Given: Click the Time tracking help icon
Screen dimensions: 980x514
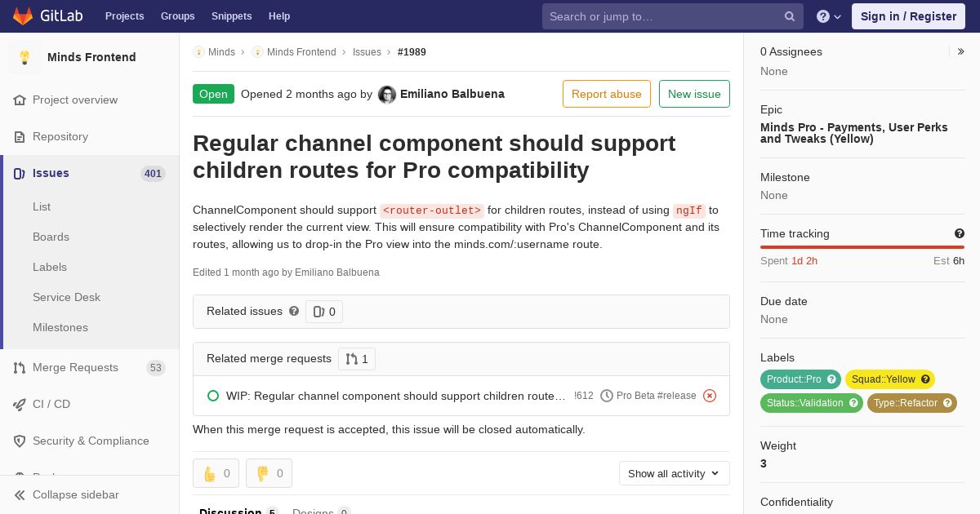Looking at the screenshot, I should pyautogui.click(x=960, y=233).
